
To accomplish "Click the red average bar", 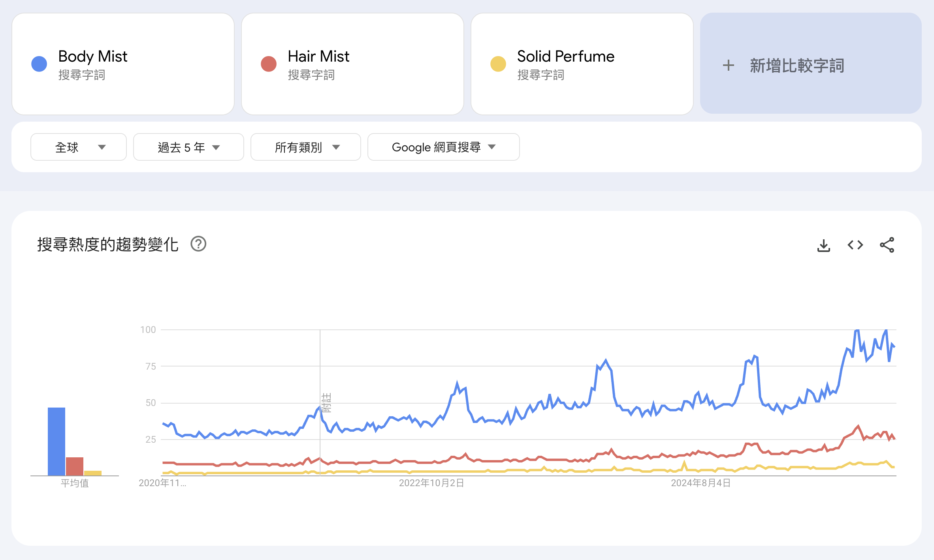I will point(74,466).
